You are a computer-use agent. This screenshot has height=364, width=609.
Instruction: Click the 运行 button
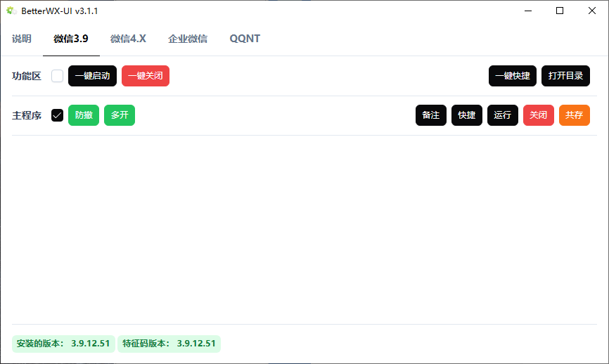(503, 115)
